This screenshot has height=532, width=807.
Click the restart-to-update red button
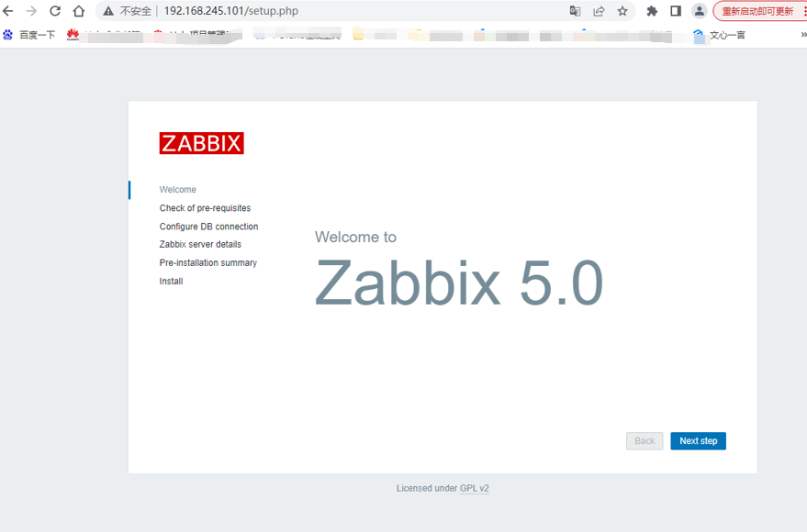pyautogui.click(x=757, y=11)
